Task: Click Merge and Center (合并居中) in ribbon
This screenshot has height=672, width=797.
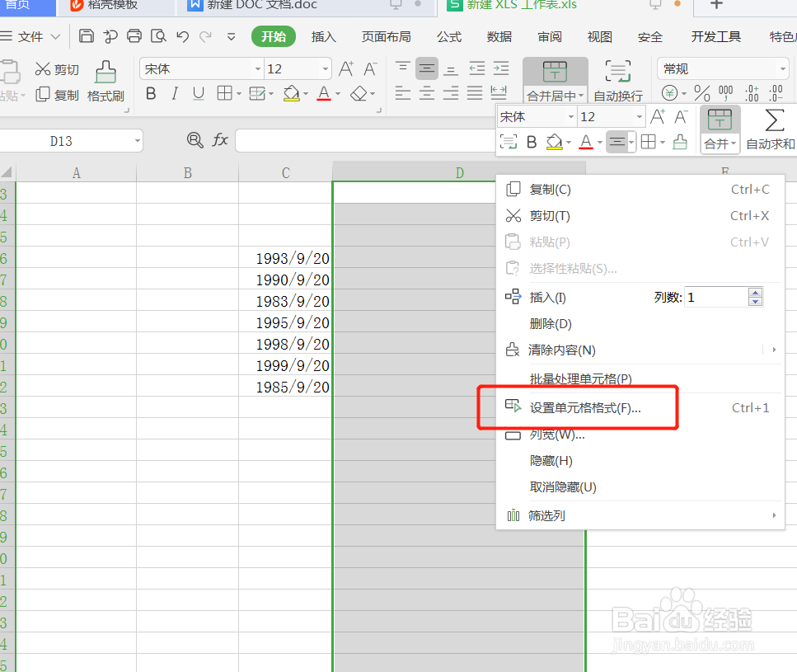Action: coord(555,80)
